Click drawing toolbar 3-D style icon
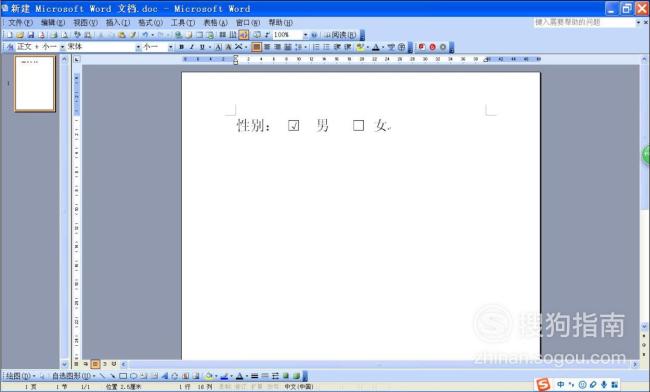The image size is (650, 392). (296, 376)
